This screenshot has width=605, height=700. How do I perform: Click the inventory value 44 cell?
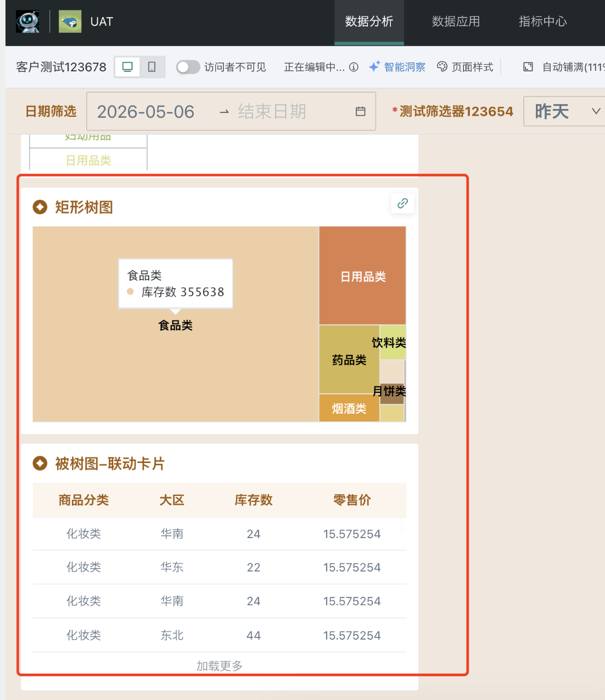pyautogui.click(x=254, y=635)
